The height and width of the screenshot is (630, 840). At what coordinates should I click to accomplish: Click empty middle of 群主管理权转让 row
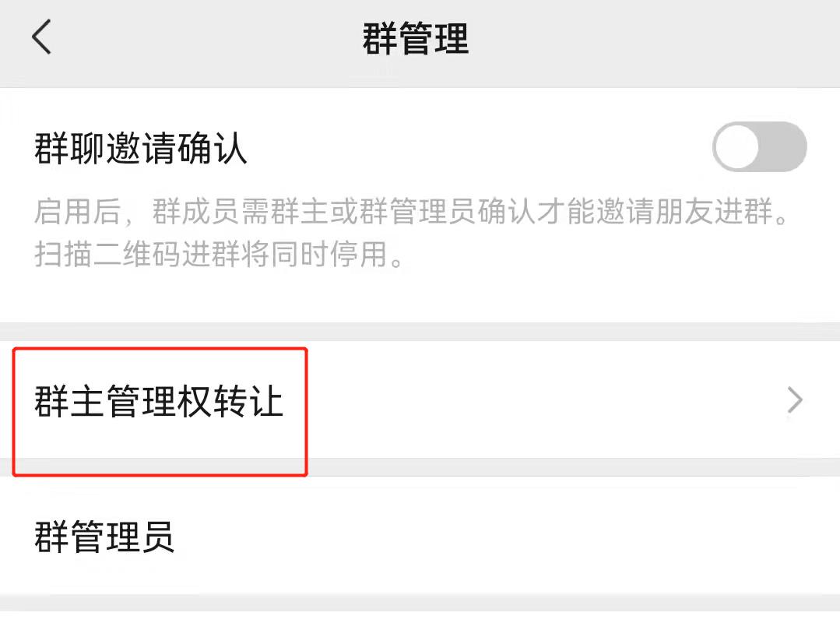point(536,399)
